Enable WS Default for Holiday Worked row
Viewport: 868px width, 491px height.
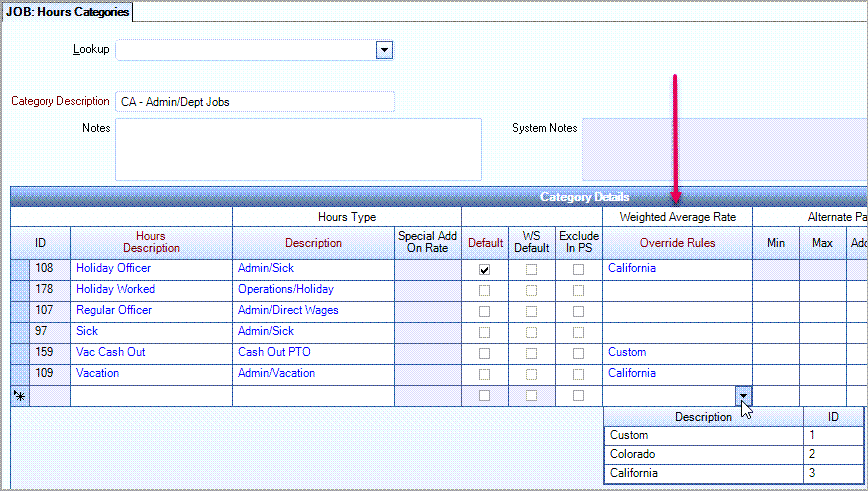[531, 290]
